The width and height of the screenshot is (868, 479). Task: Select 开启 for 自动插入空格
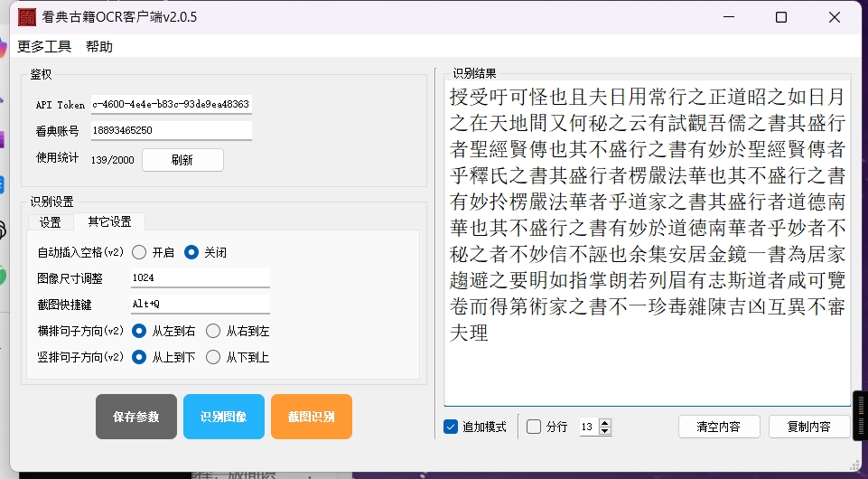pyautogui.click(x=139, y=252)
